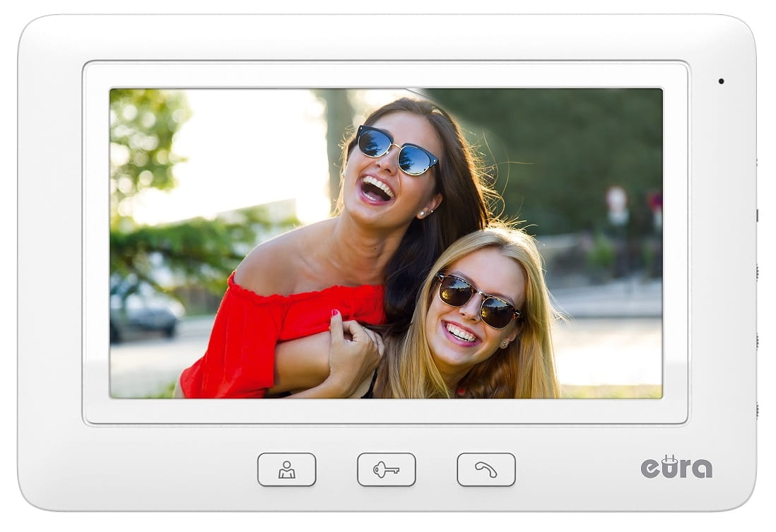Click the eura brand logo

676,467
